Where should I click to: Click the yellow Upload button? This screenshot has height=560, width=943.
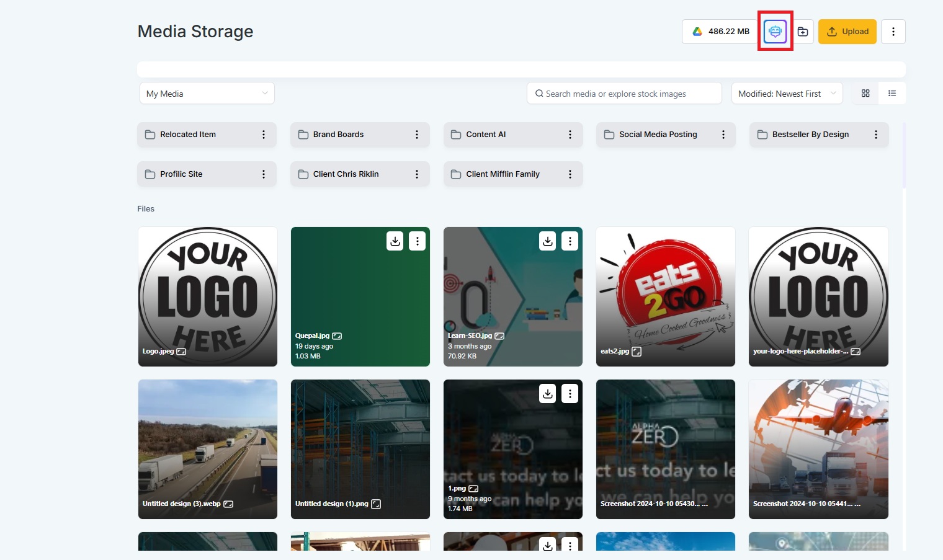[x=847, y=32]
